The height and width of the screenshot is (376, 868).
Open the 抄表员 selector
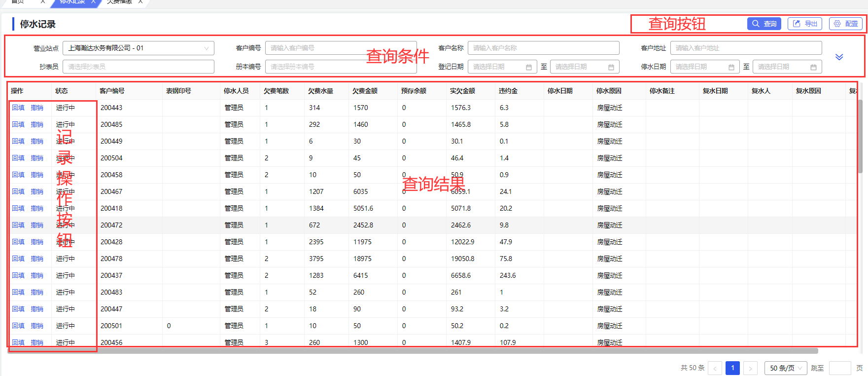[139, 67]
